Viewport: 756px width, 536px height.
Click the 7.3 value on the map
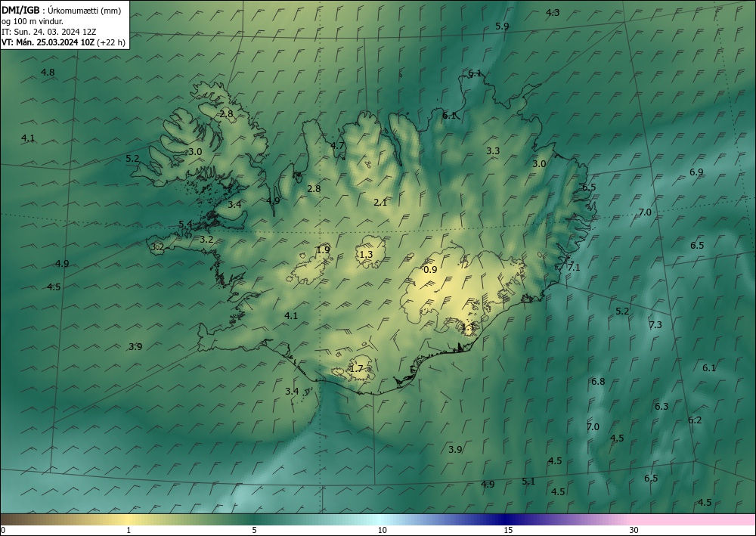coord(655,325)
